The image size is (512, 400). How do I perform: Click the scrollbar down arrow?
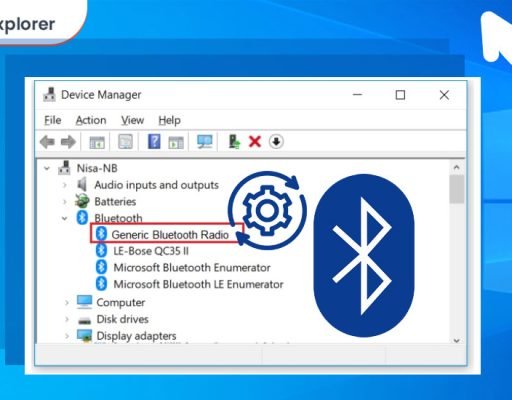pyautogui.click(x=456, y=340)
